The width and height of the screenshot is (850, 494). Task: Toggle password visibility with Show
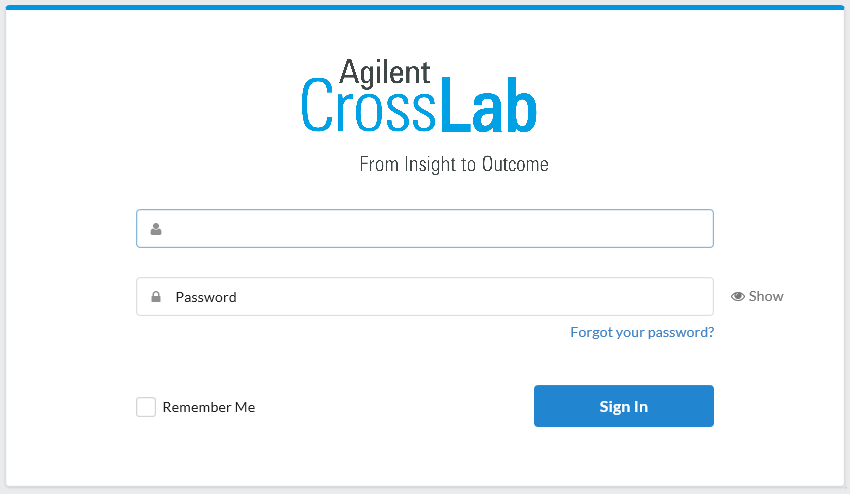[766, 297]
